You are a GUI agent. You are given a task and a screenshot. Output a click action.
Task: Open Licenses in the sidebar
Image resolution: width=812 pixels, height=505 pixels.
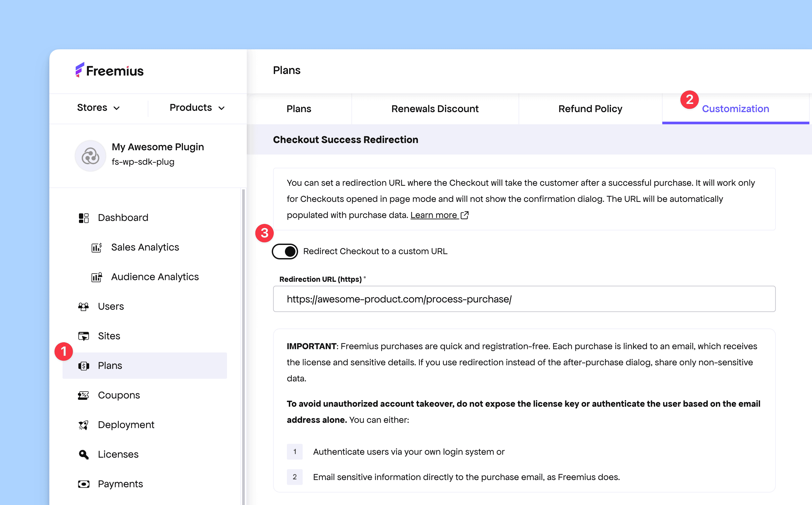click(145, 455)
